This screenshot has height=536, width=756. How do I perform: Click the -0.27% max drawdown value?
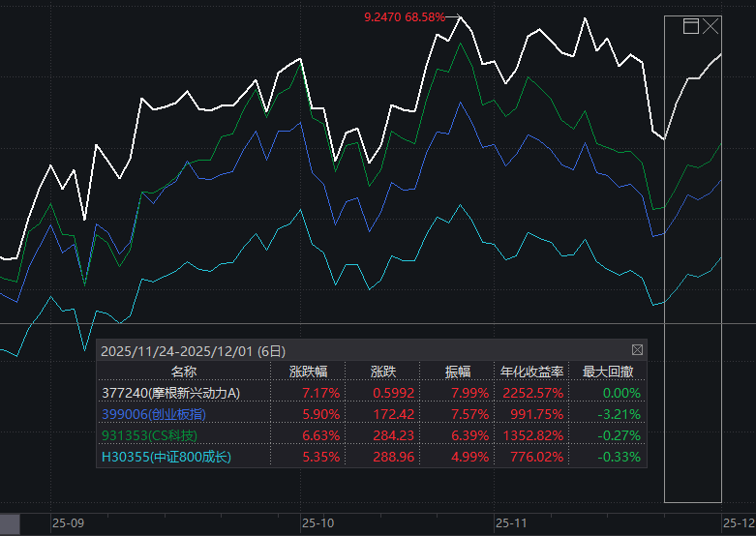[620, 435]
